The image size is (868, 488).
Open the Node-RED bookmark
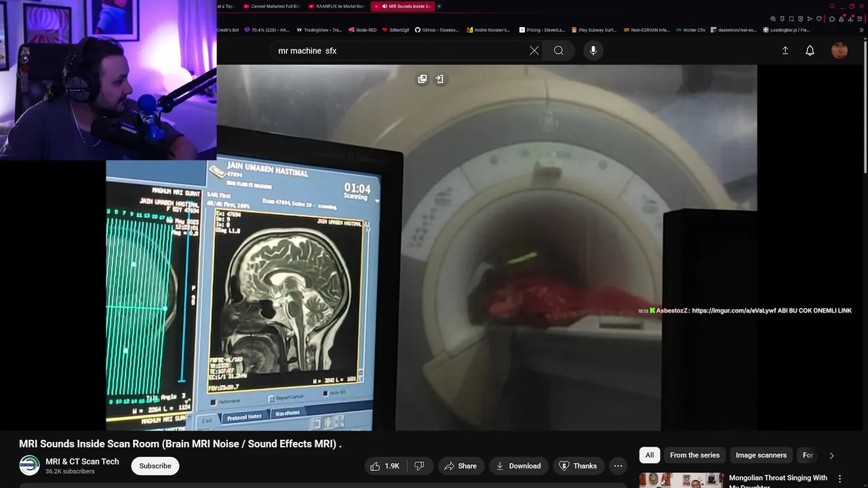point(362,30)
